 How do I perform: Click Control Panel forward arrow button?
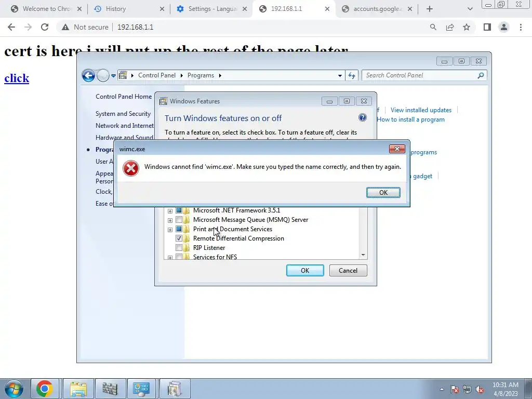tap(103, 75)
